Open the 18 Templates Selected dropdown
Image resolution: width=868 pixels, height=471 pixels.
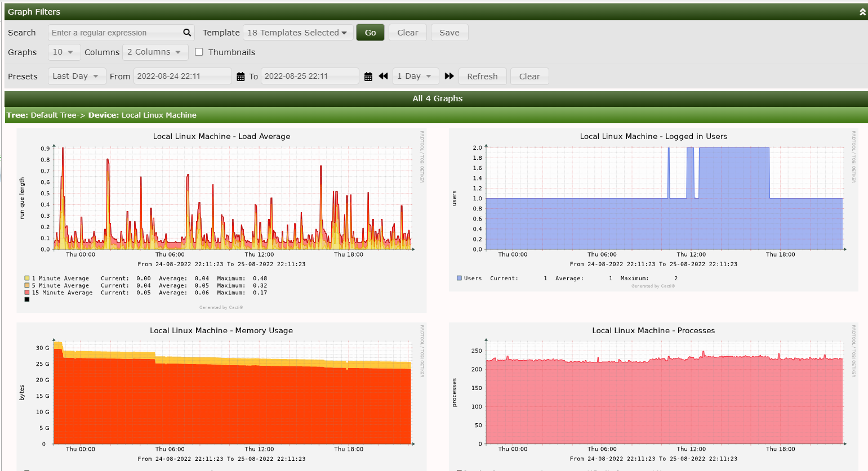(x=298, y=33)
